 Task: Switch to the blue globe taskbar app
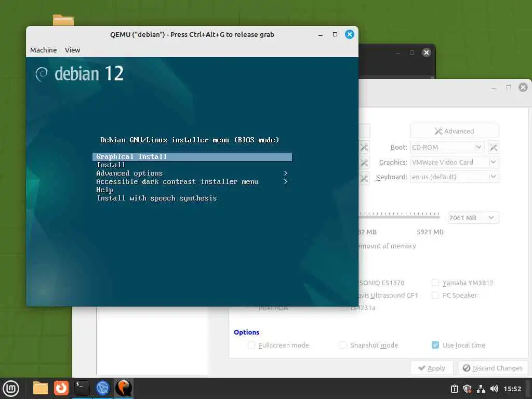pos(102,388)
